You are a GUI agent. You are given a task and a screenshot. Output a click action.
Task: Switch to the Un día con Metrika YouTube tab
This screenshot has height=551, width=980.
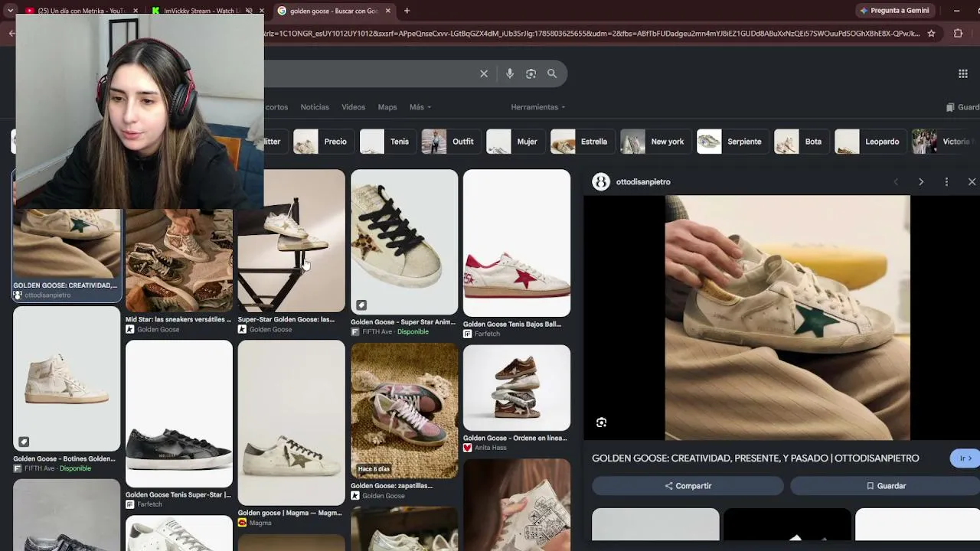tap(80, 11)
